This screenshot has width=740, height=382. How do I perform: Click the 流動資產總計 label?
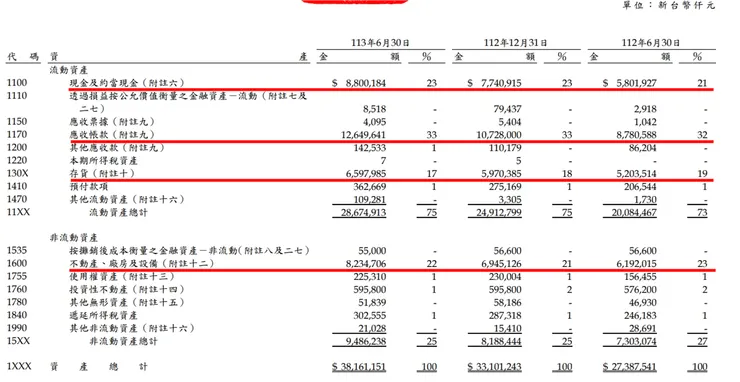118,212
